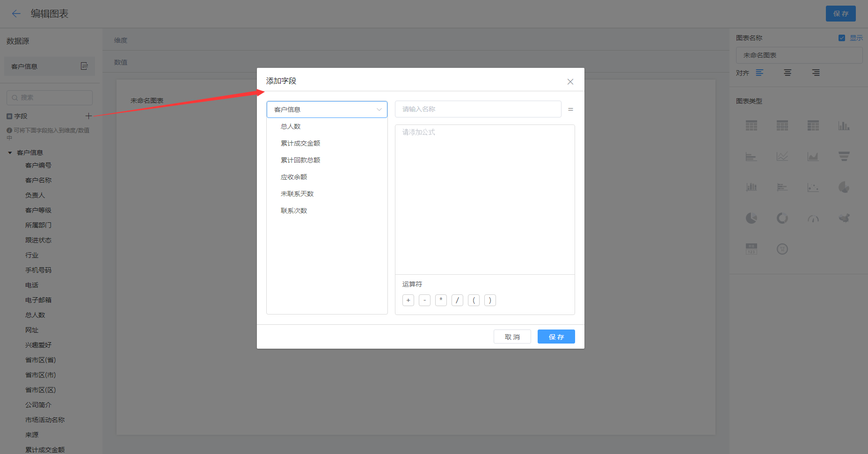Screen dimensions: 868x454
Task: Set chart title alignment to right
Action: pos(816,73)
